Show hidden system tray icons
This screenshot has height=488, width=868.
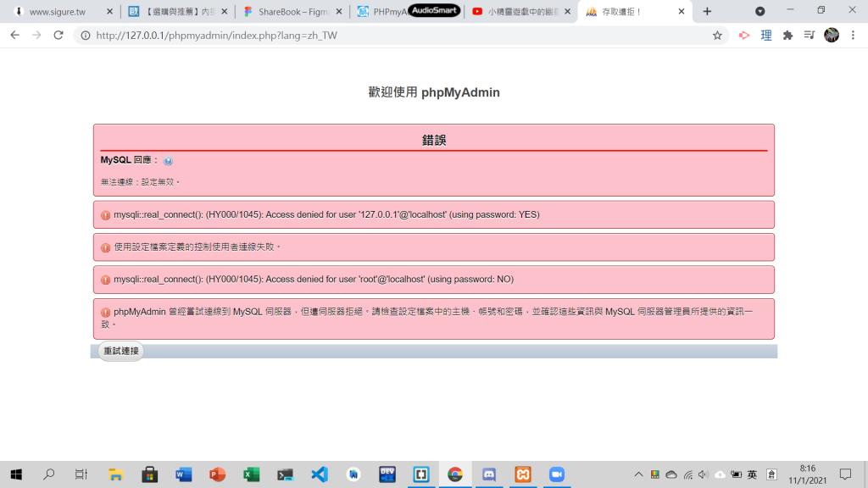[638, 474]
